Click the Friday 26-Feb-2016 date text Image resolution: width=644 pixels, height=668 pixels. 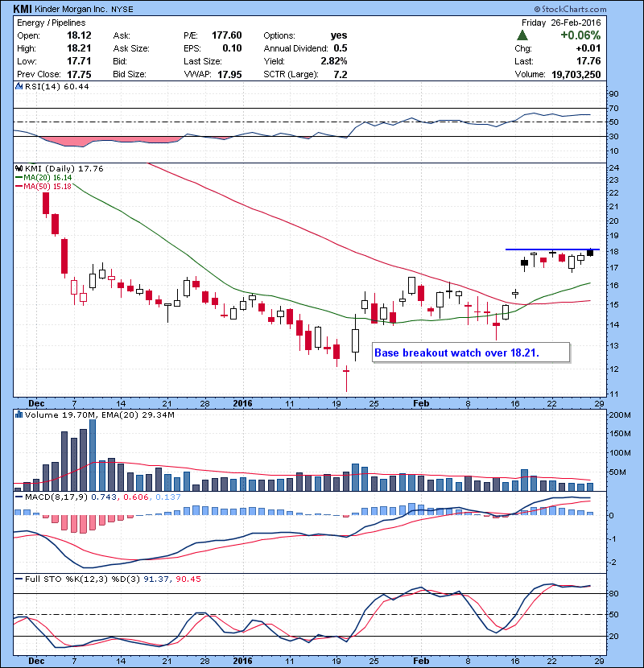(x=561, y=23)
